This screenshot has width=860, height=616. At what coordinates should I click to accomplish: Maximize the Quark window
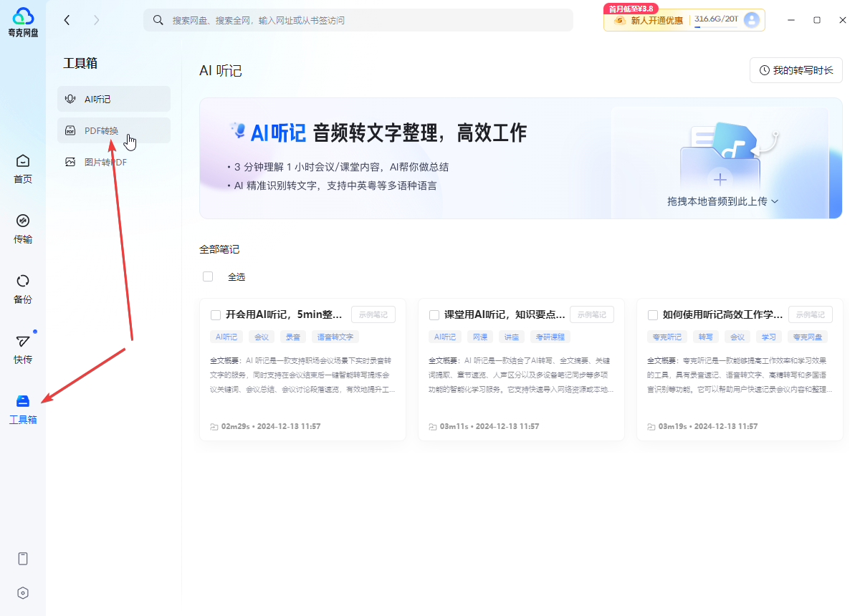(817, 20)
